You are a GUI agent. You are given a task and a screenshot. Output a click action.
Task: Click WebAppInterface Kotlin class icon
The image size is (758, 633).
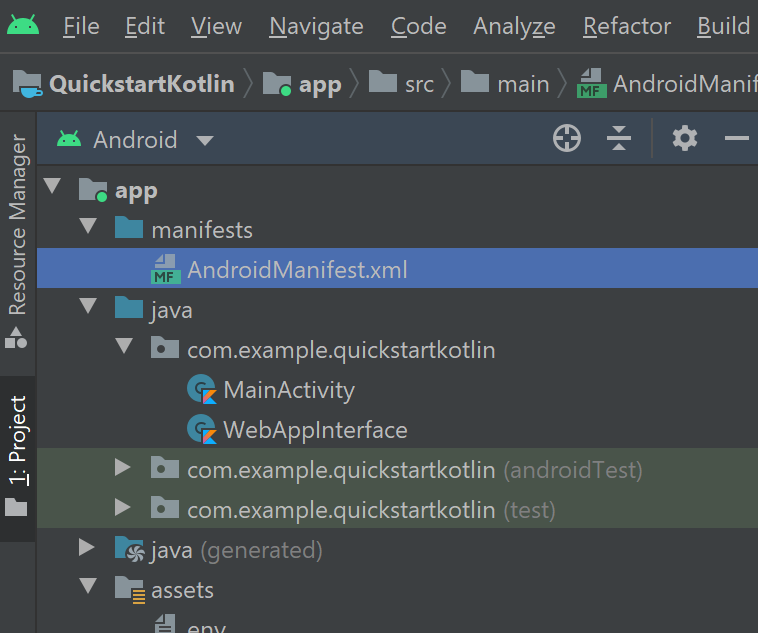point(202,429)
